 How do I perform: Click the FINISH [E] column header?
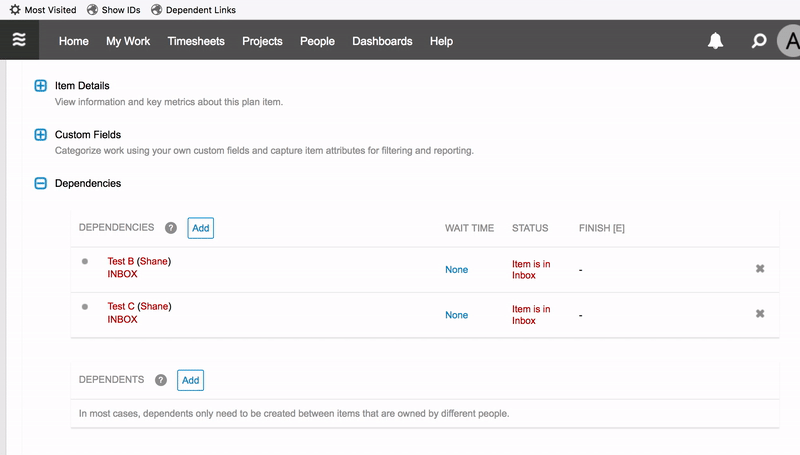click(x=602, y=228)
